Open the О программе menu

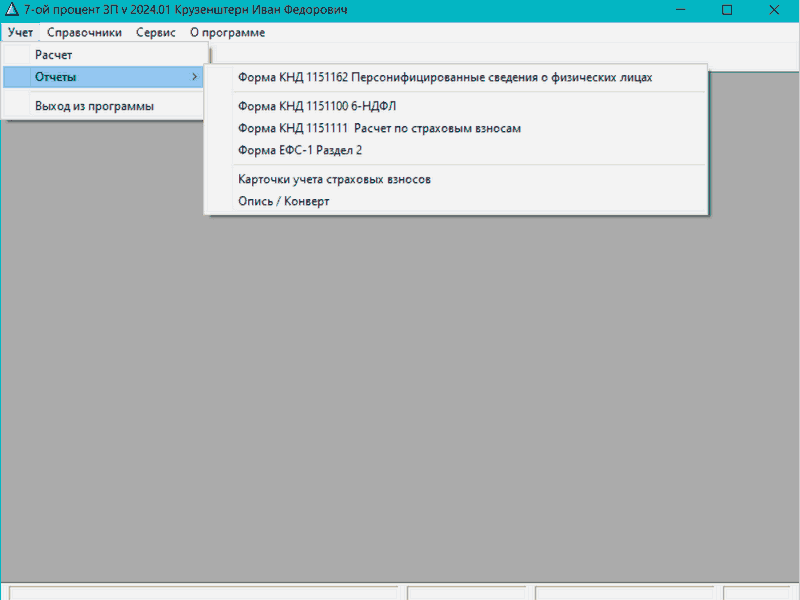click(227, 32)
